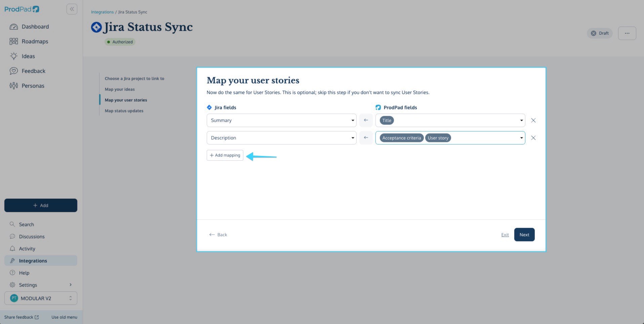The height and width of the screenshot is (324, 644).
Task: Click the 'Map your user stories' heading
Action: 253,80
